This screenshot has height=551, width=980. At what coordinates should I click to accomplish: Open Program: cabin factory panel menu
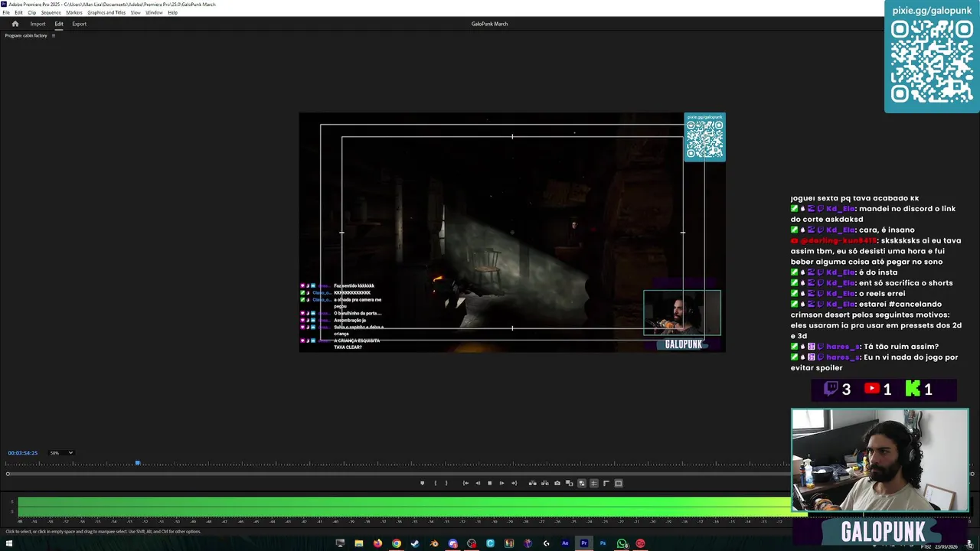[53, 35]
